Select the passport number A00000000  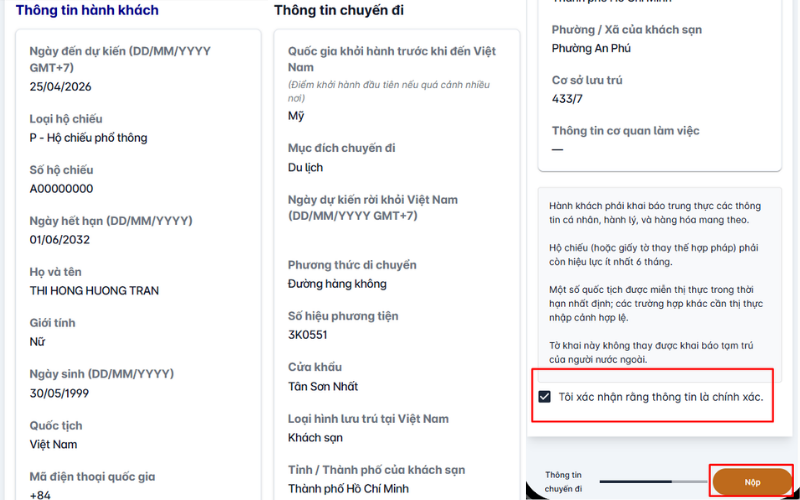pos(61,189)
